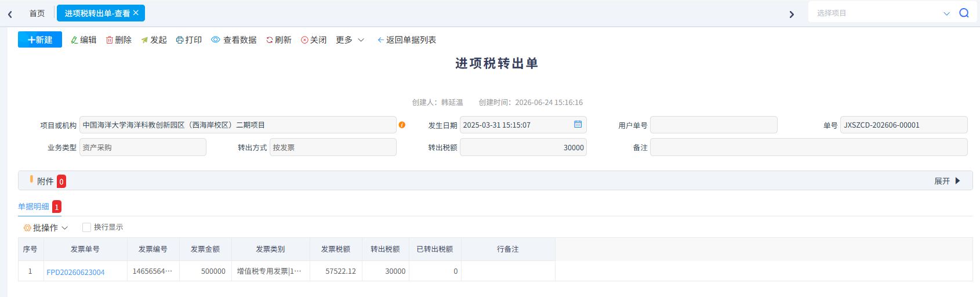Click the 关闭 circle-x icon
980x297 pixels.
click(304, 40)
